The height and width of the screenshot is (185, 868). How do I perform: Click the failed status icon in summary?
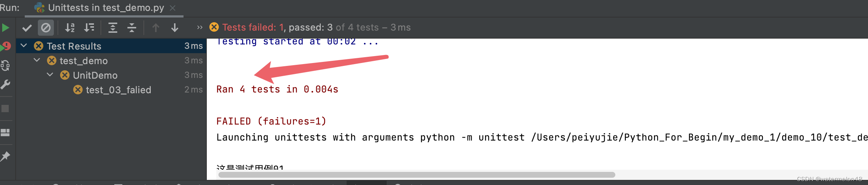[x=214, y=27]
